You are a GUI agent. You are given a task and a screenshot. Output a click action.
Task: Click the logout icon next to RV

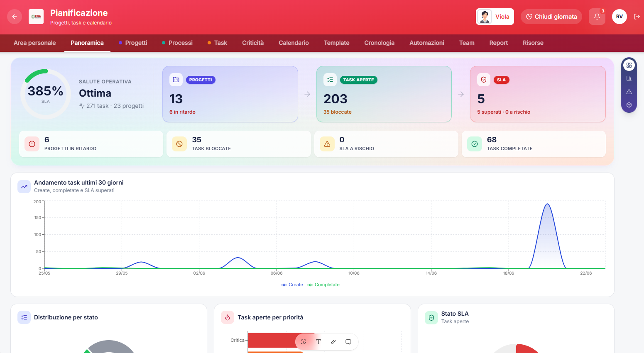tap(637, 17)
